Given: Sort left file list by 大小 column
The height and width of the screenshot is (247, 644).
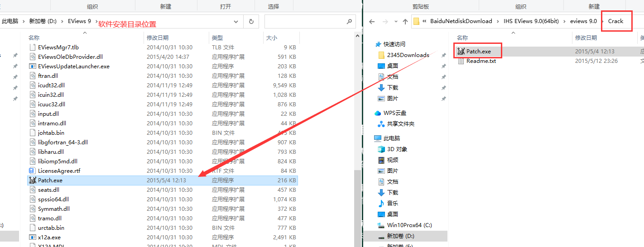Looking at the screenshot, I should pyautogui.click(x=272, y=38).
